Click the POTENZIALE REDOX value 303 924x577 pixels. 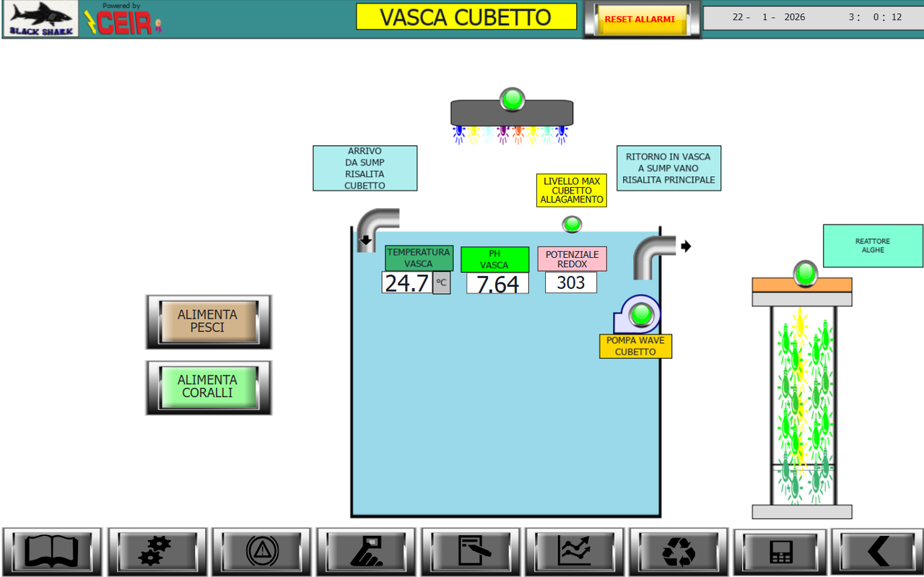tap(570, 282)
